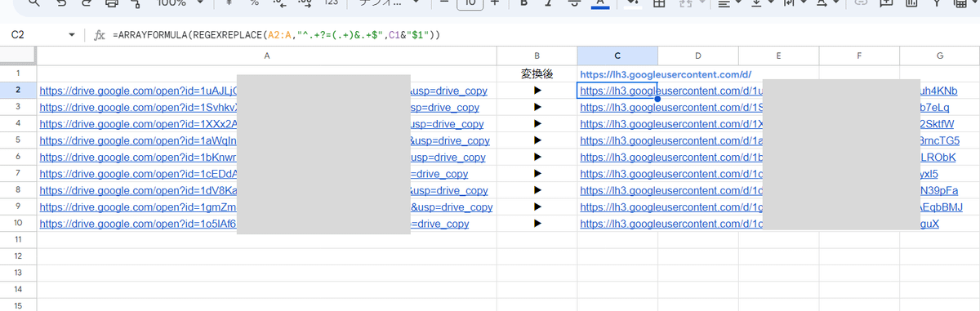Click the link text ending N39pFa
Image resolution: width=980 pixels, height=311 pixels.
coord(938,190)
